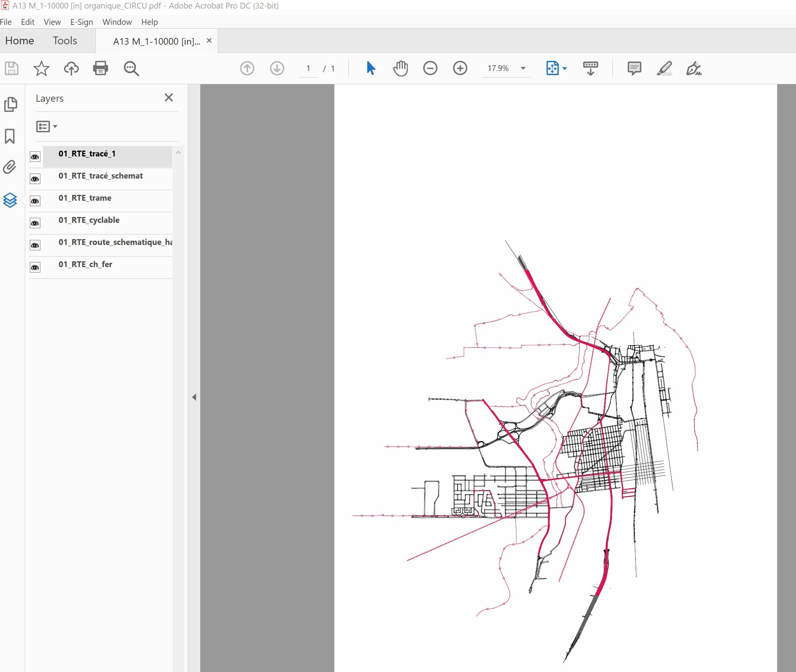796x672 pixels.
Task: Select the Hand pan tool
Action: [400, 69]
